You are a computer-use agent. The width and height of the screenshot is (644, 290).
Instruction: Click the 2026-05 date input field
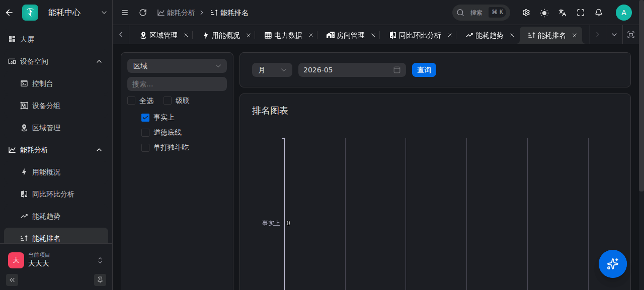(352, 70)
